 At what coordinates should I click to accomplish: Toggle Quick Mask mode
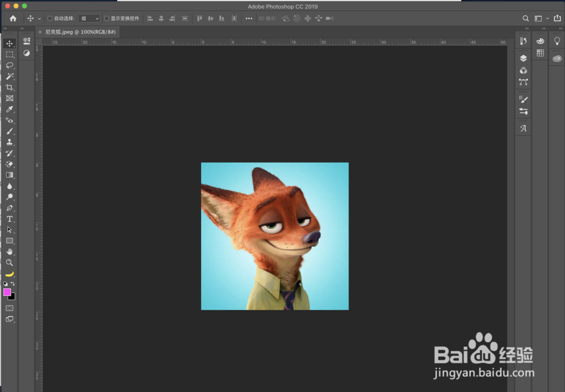[x=10, y=308]
